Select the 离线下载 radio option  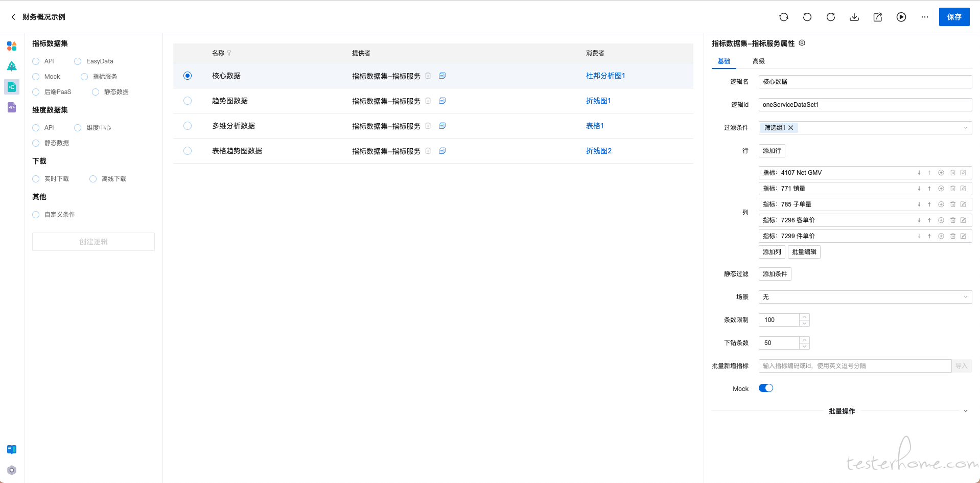pos(93,179)
